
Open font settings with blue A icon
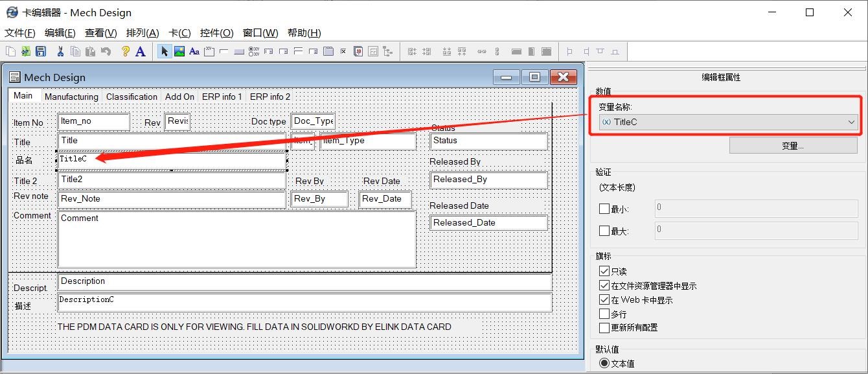140,51
